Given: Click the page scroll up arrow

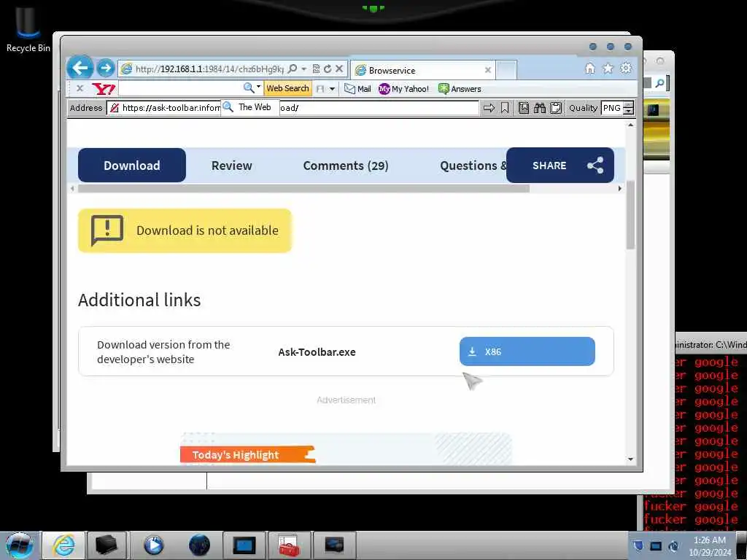Looking at the screenshot, I should click(631, 125).
